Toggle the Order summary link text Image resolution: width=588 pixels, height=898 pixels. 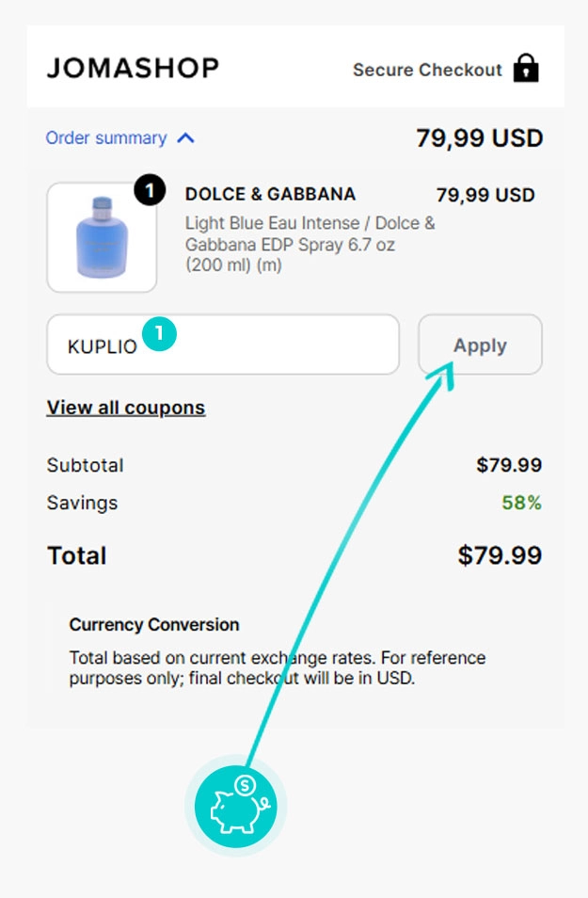(106, 138)
